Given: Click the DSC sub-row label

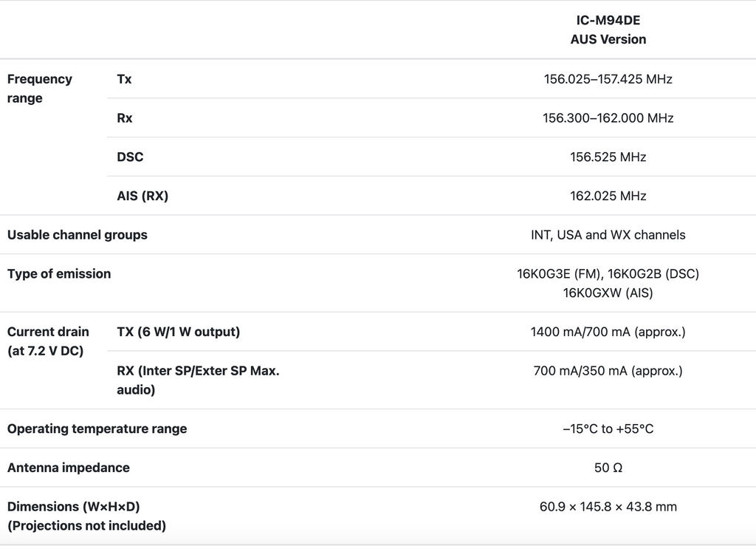Looking at the screenshot, I should (x=130, y=157).
